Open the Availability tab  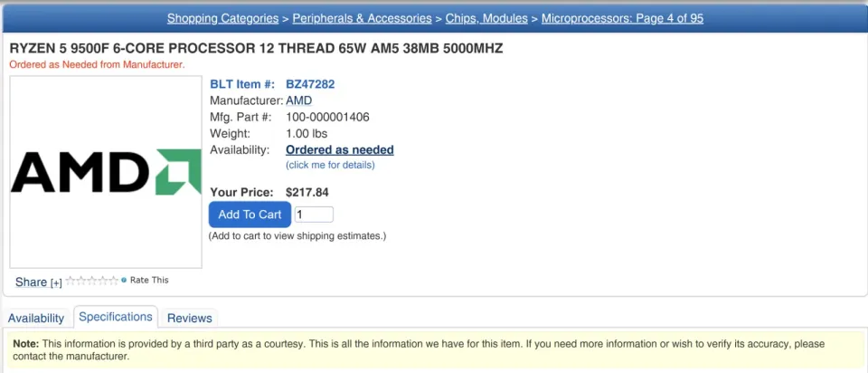[36, 319]
